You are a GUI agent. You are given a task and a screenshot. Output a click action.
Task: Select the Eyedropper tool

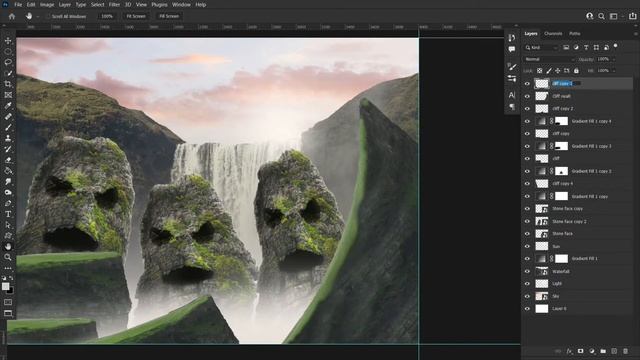8,106
